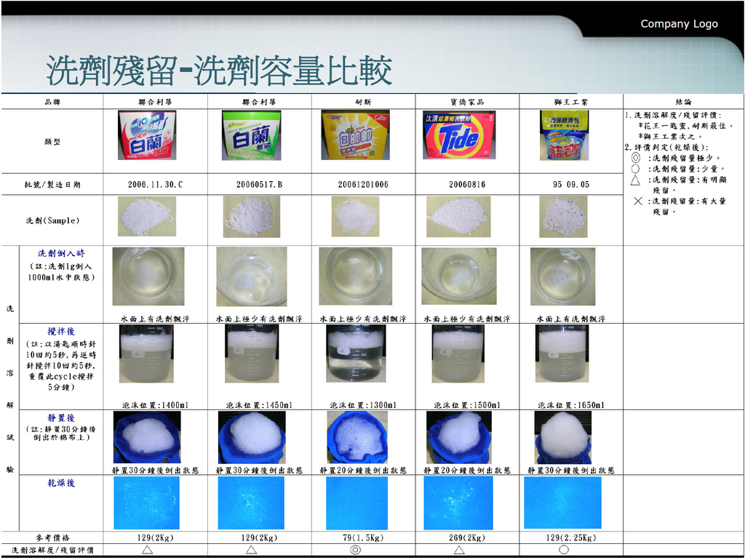745x560 pixels.
Task: Select the date 95 09.05
Action: [571, 184]
